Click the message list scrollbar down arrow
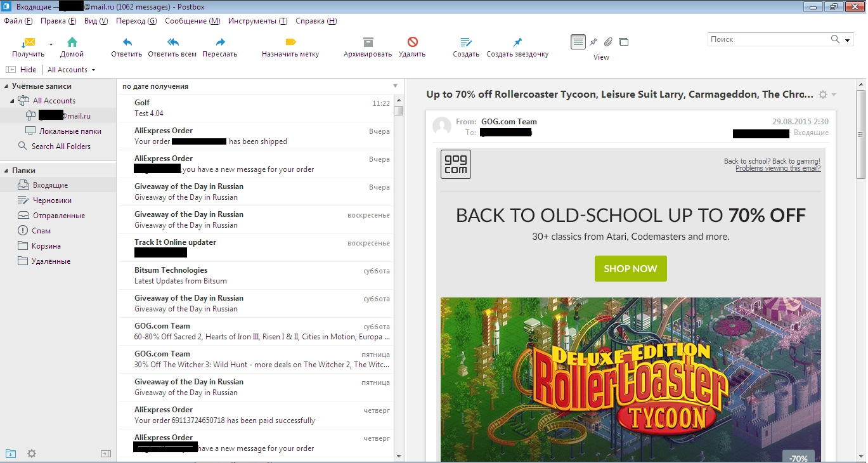868x463 pixels. (398, 456)
